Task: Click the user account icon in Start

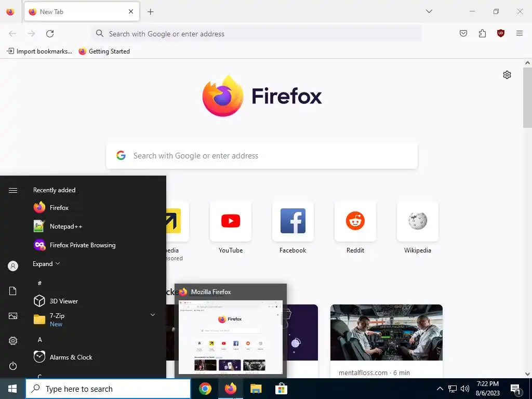Action: pyautogui.click(x=13, y=266)
